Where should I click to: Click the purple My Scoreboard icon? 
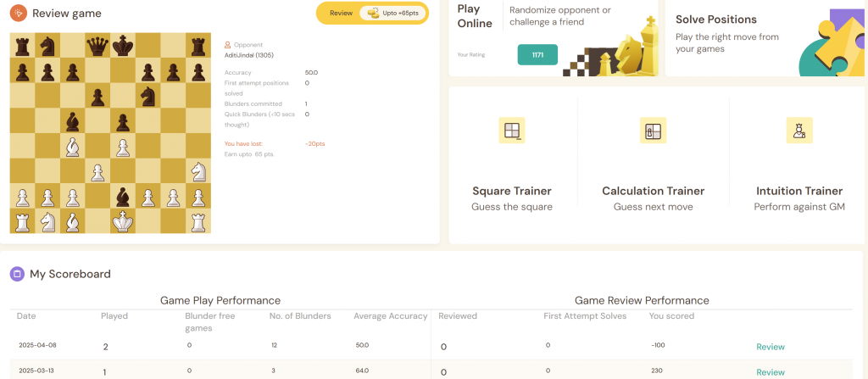pyautogui.click(x=17, y=274)
